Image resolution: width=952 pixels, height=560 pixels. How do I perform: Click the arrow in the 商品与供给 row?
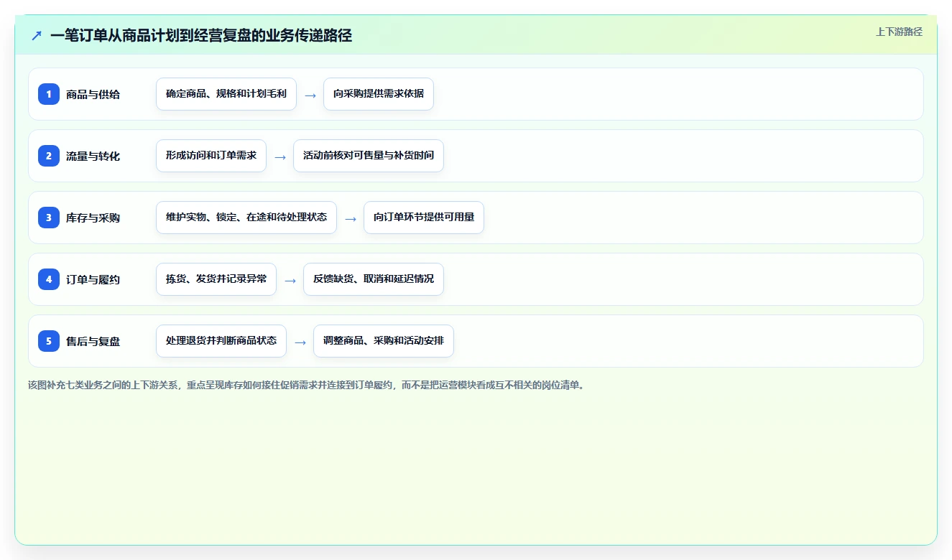310,95
